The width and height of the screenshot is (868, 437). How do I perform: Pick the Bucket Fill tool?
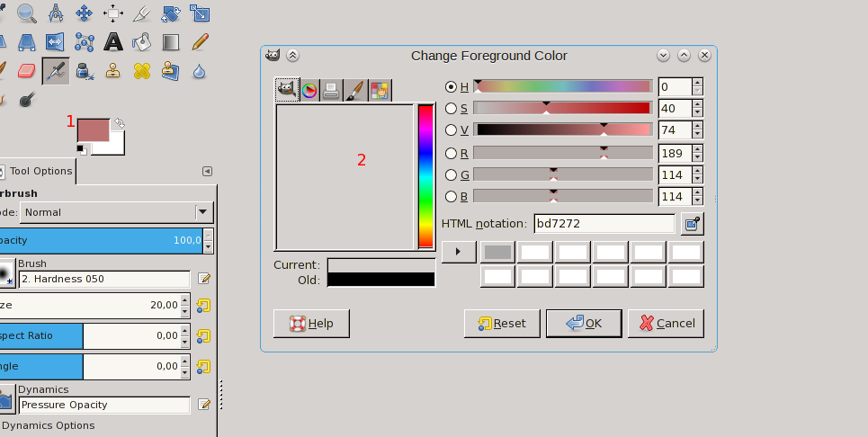coord(141,41)
